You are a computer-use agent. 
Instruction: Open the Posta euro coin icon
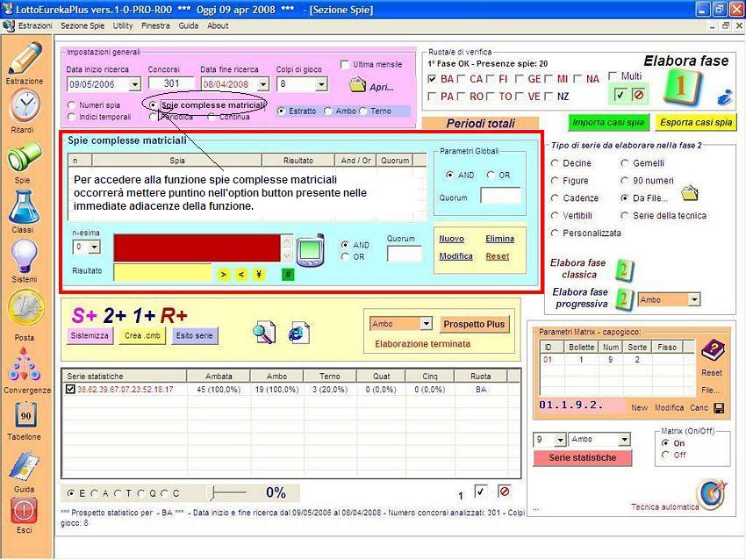tap(25, 308)
